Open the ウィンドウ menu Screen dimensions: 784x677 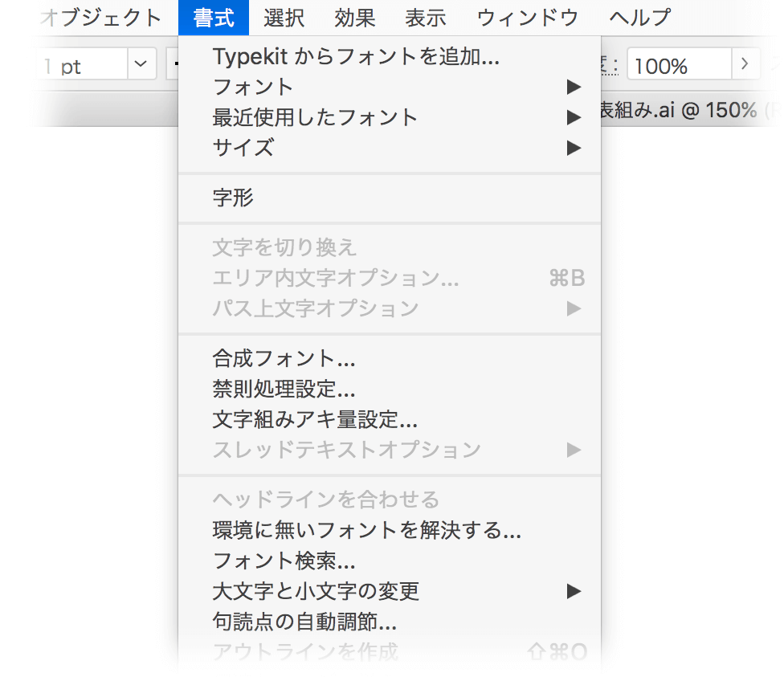tap(528, 18)
